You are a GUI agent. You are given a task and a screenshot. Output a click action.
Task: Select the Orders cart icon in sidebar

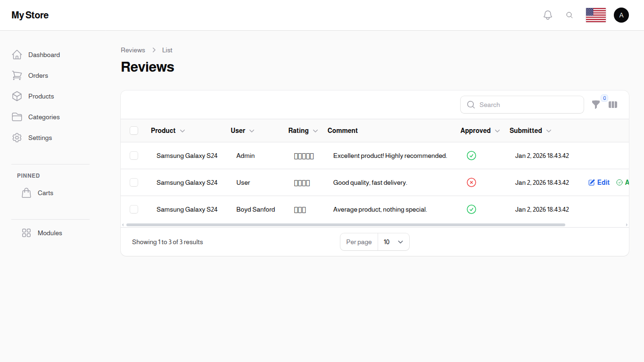coord(17,75)
